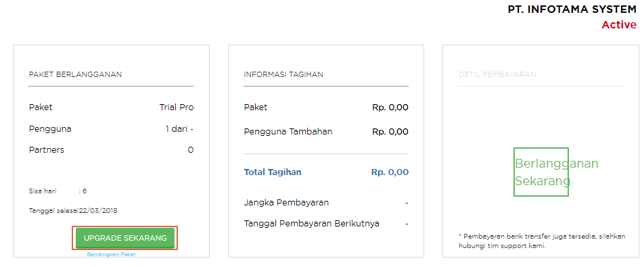Screen dimensions: 644x267
Task: Click the red Active status label
Action: click(619, 24)
